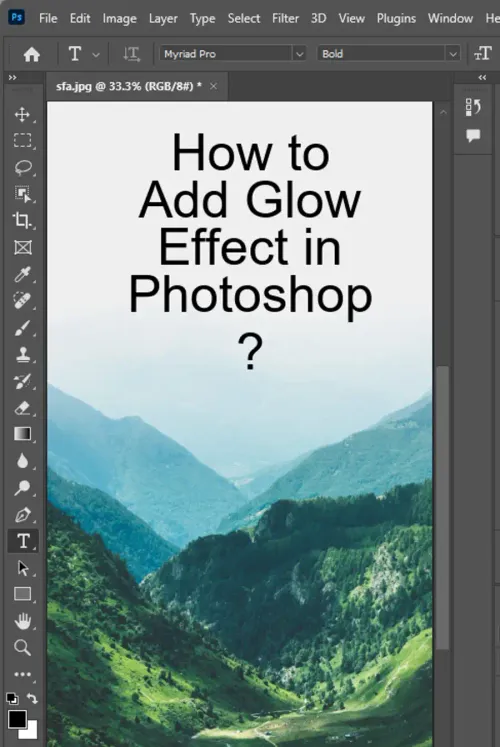
Task: Click the Photoshop logo icon
Action: [17, 18]
